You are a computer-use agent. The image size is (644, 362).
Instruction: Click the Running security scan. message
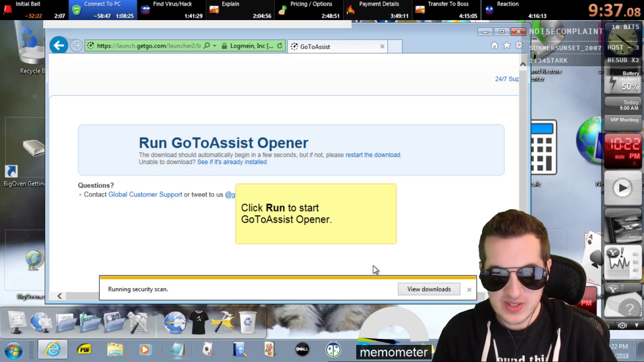click(138, 289)
